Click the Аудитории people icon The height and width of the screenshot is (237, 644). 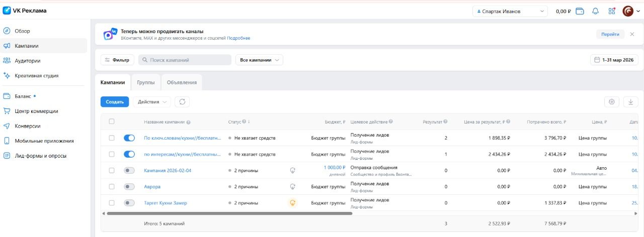[7, 61]
